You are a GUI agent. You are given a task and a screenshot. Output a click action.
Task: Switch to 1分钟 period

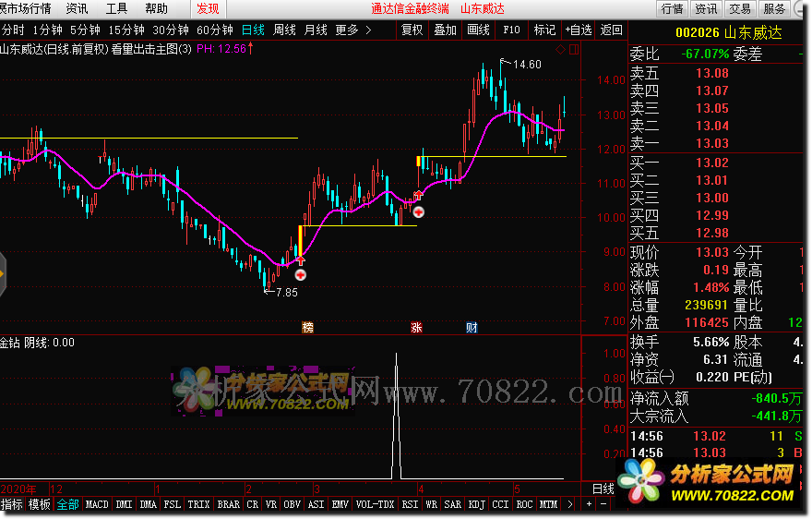[x=47, y=30]
